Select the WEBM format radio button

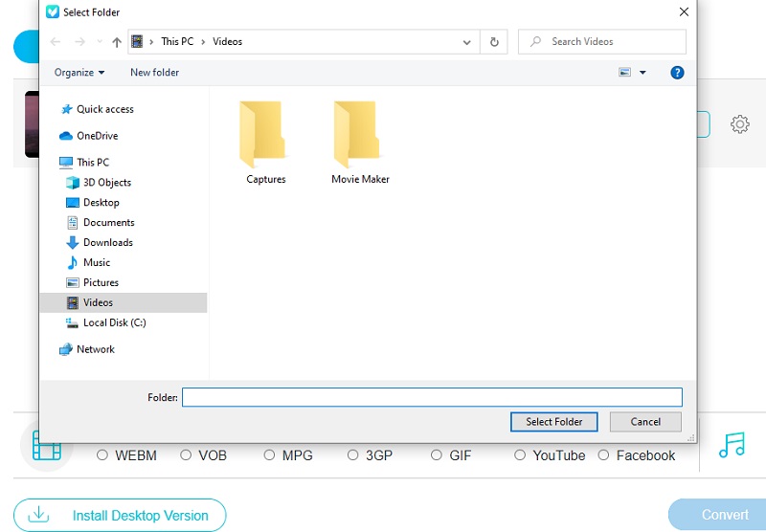click(102, 455)
